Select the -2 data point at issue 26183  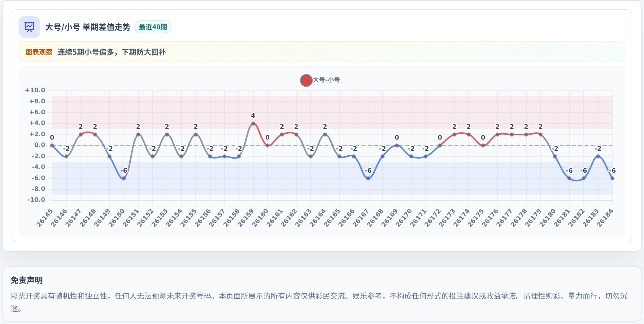point(598,156)
